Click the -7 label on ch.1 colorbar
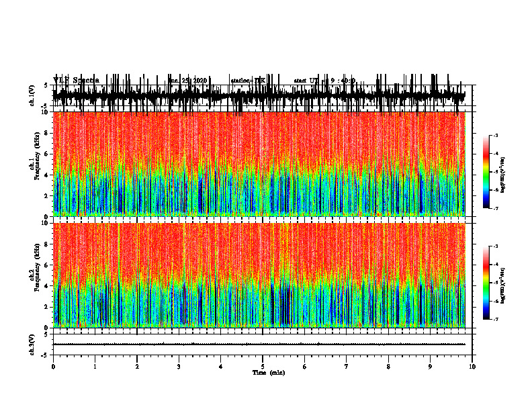The image size is (532, 411). (x=496, y=208)
